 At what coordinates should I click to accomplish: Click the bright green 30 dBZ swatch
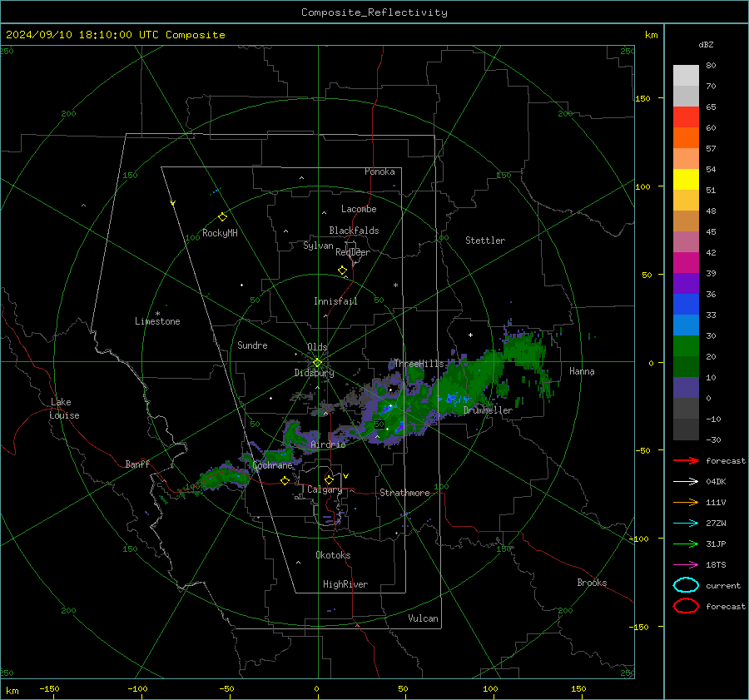(686, 345)
